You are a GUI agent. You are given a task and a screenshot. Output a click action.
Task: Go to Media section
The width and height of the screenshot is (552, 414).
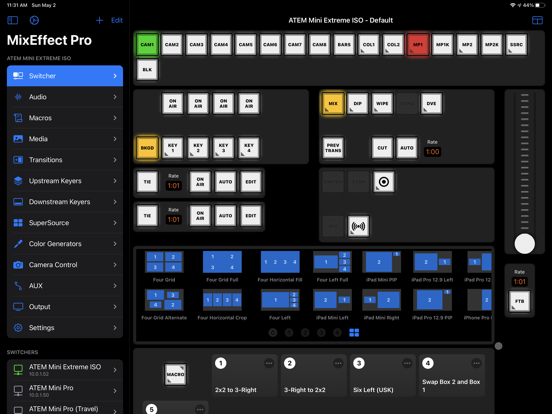65,139
